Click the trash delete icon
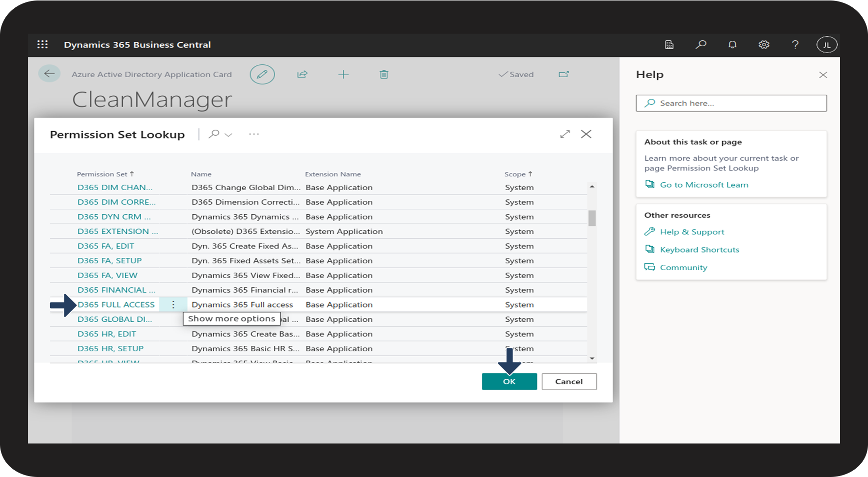868x477 pixels. 384,75
